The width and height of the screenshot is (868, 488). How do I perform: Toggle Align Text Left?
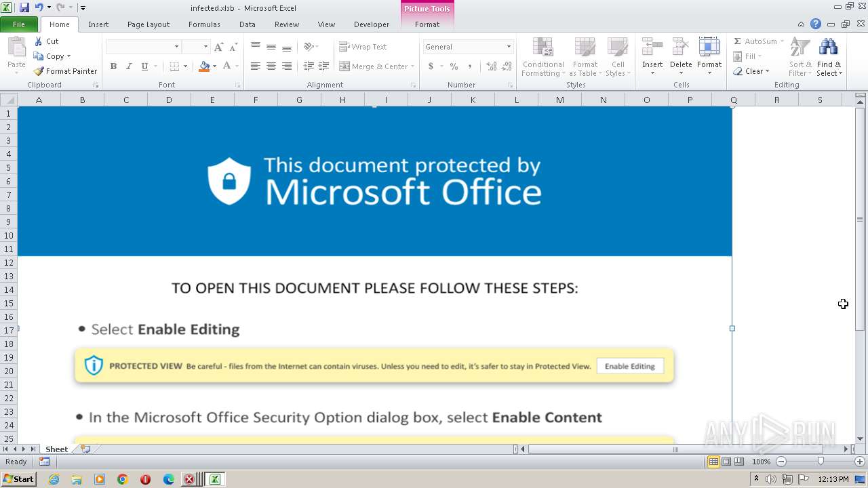coord(255,66)
